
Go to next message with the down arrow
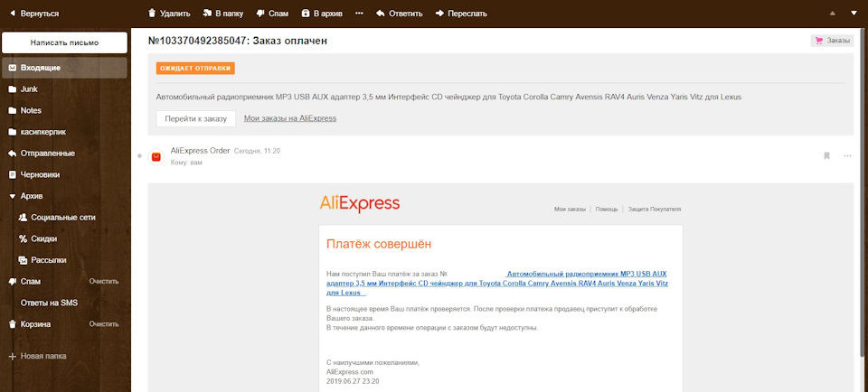[853, 14]
